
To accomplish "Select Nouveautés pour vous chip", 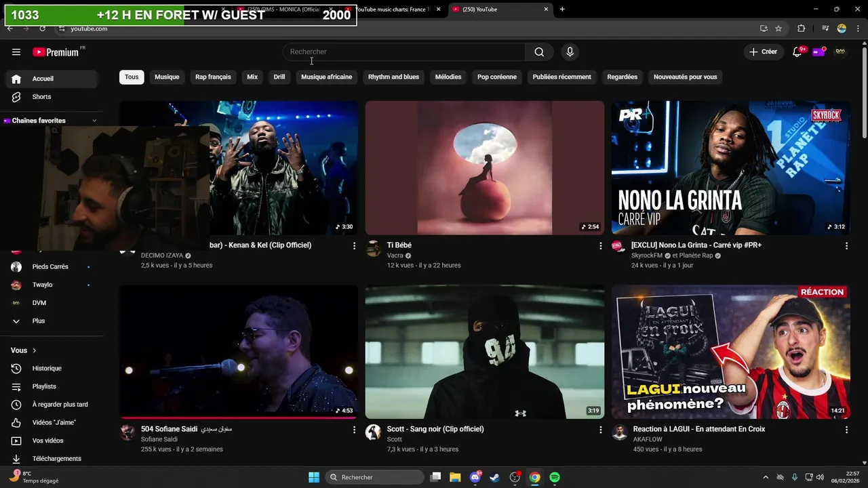I will [x=685, y=77].
